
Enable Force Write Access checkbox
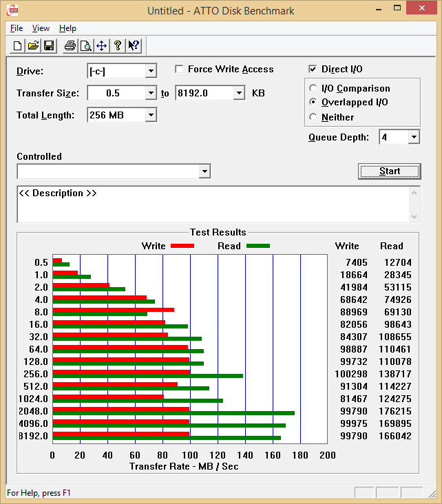179,69
